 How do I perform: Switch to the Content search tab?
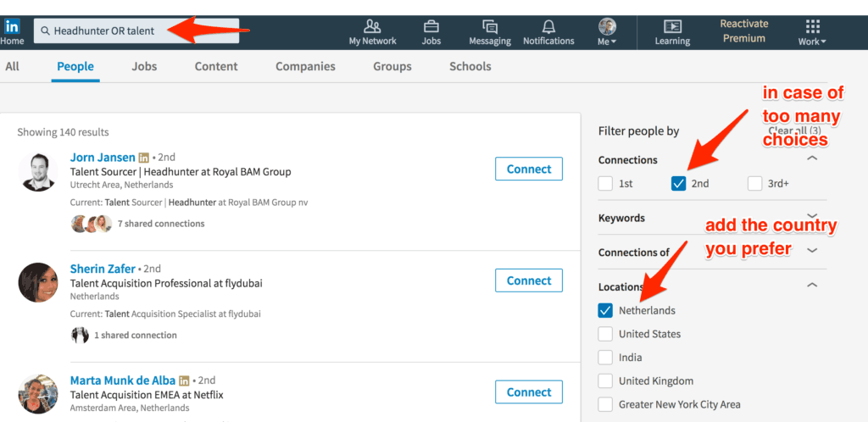coord(216,66)
